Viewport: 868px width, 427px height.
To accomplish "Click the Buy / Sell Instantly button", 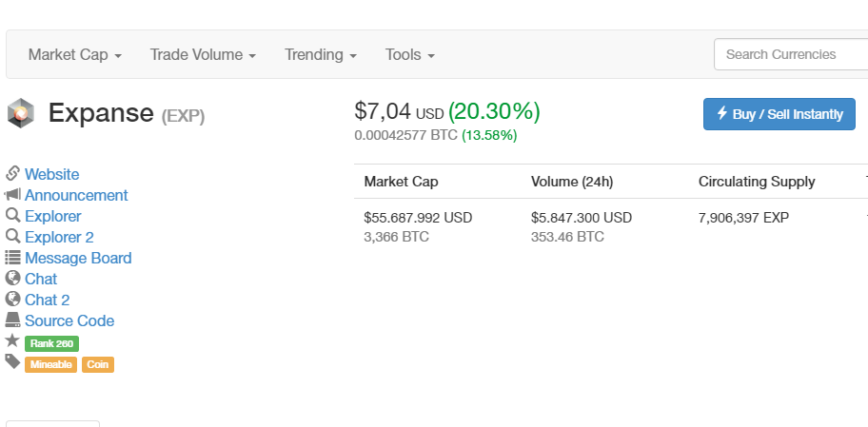I will tap(779, 114).
